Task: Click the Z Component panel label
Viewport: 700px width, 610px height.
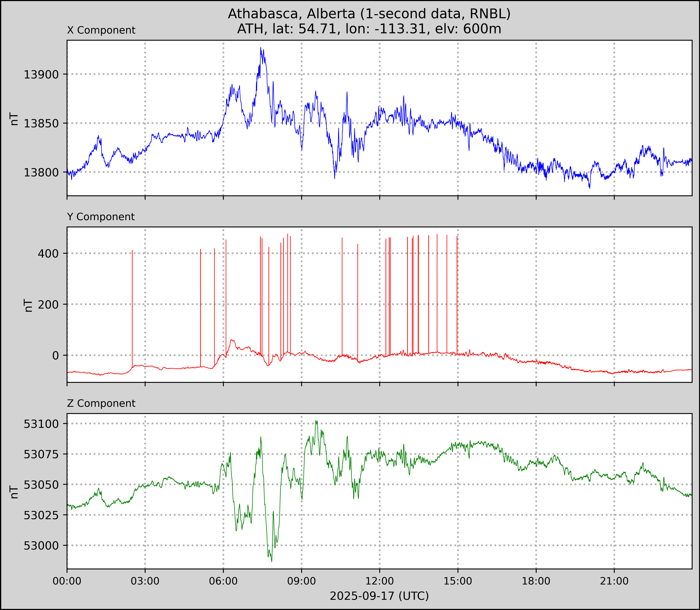Action: point(101,403)
